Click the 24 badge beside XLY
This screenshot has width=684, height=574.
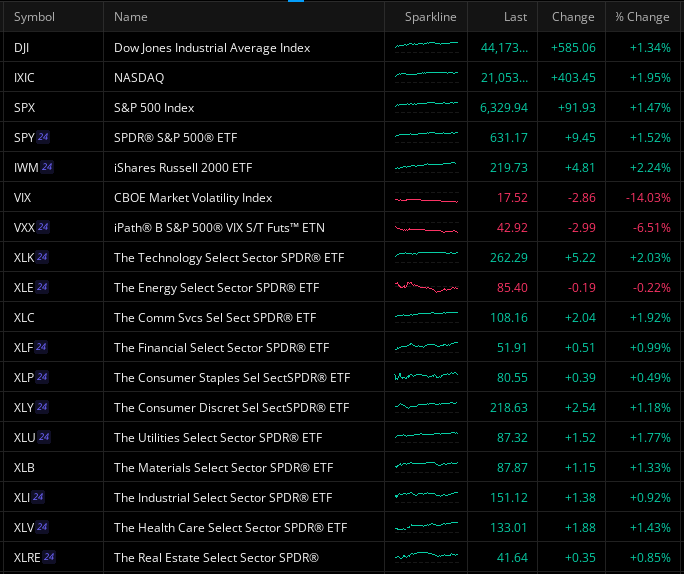point(42,407)
